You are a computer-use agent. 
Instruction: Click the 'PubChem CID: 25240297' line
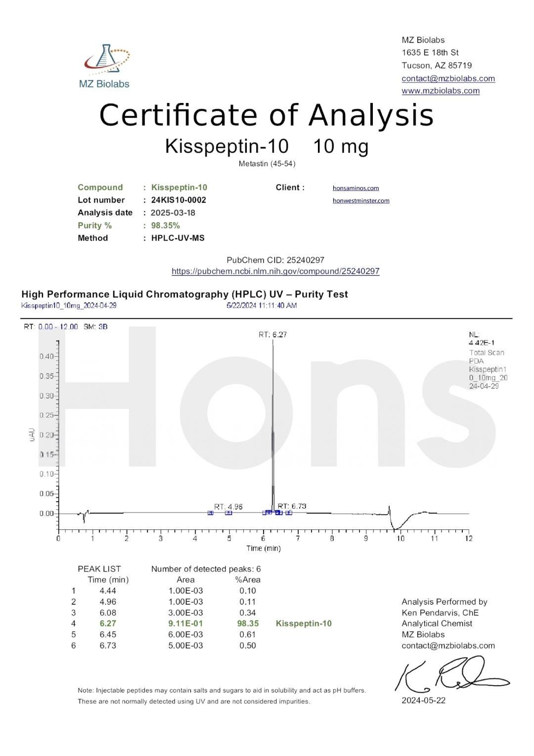tap(275, 260)
